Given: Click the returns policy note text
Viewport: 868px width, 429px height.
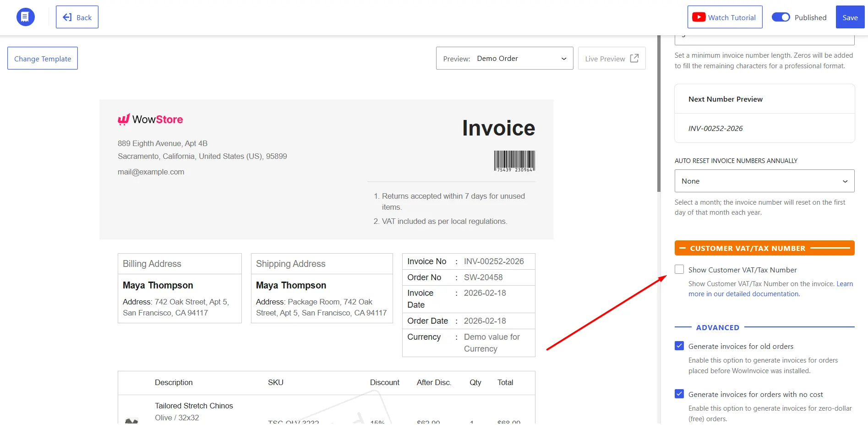Looking at the screenshot, I should pos(453,201).
